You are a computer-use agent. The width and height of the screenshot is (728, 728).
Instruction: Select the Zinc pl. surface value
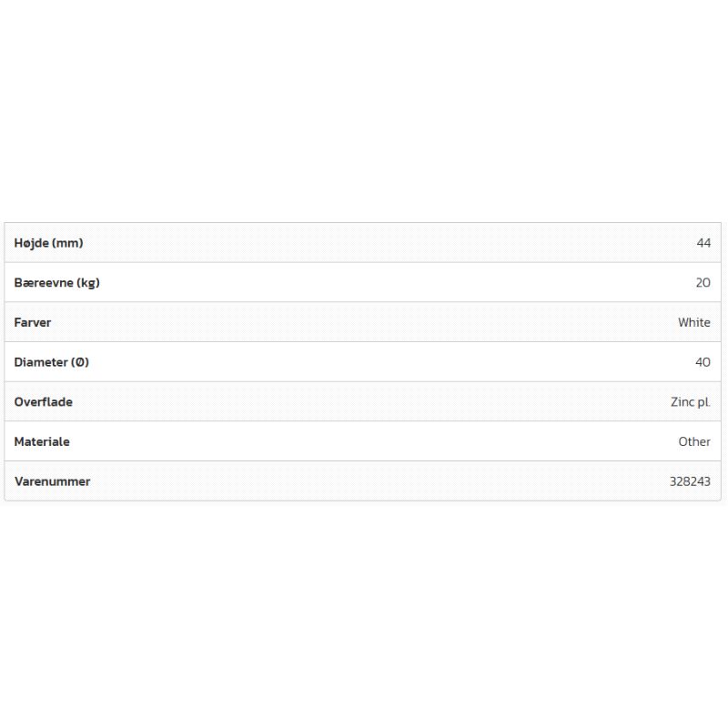click(691, 402)
